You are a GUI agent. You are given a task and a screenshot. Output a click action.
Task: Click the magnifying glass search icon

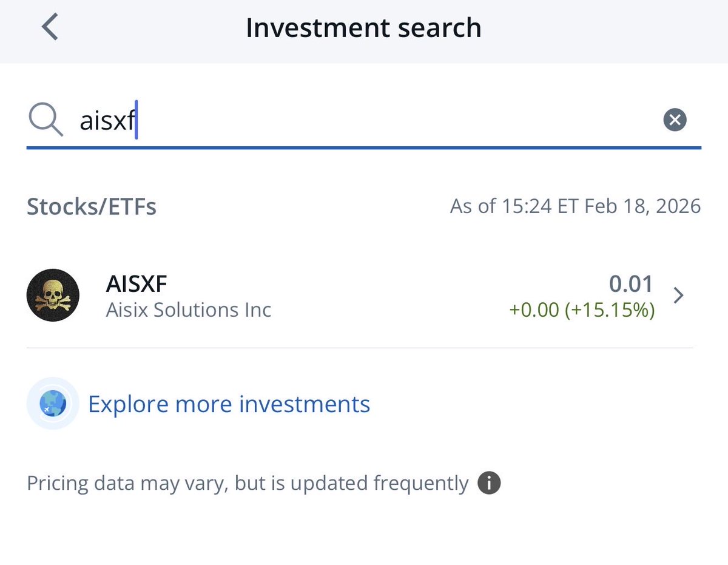pyautogui.click(x=45, y=120)
